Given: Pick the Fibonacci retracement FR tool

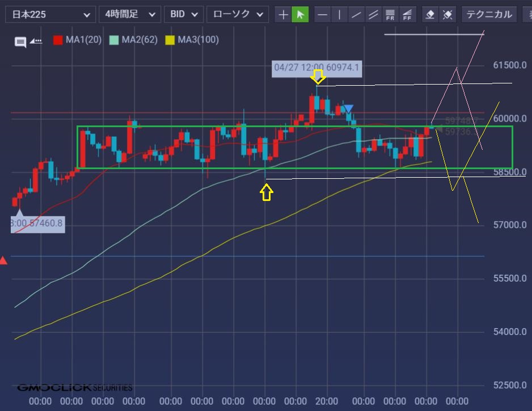Looking at the screenshot, I should tap(390, 14).
